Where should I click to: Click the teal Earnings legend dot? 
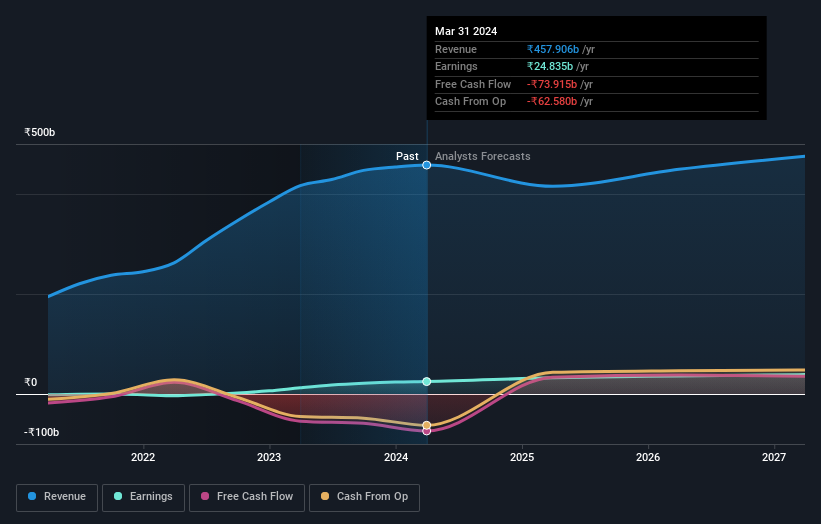pyautogui.click(x=118, y=496)
